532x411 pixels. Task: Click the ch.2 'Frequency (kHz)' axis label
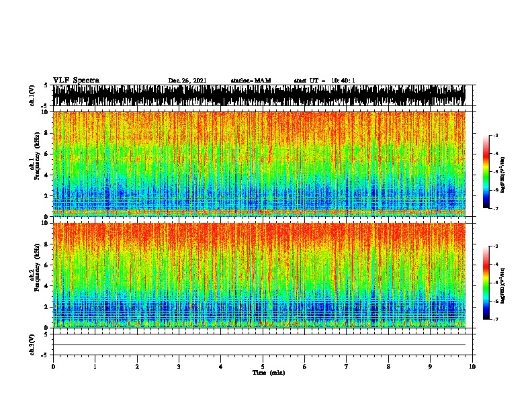click(x=38, y=267)
